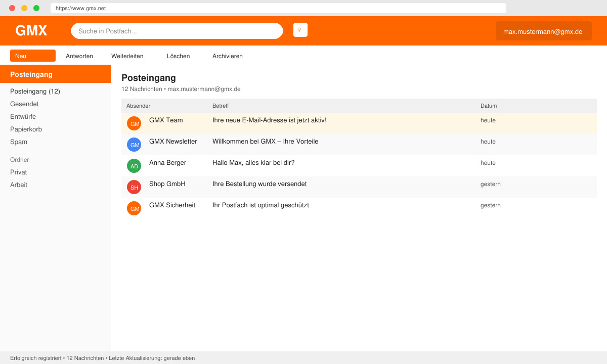Click Löschen in the toolbar
Screen dimensions: 607x364
coord(179,56)
